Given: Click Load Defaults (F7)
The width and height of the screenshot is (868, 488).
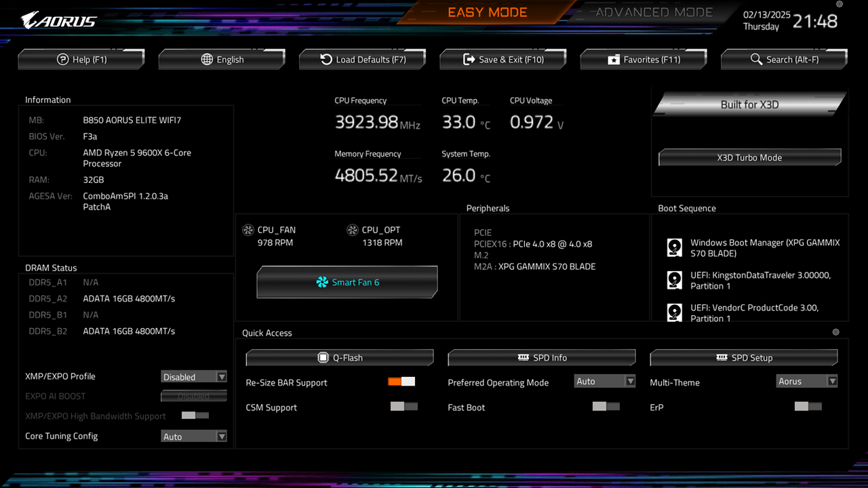Looking at the screenshot, I should pos(362,59).
